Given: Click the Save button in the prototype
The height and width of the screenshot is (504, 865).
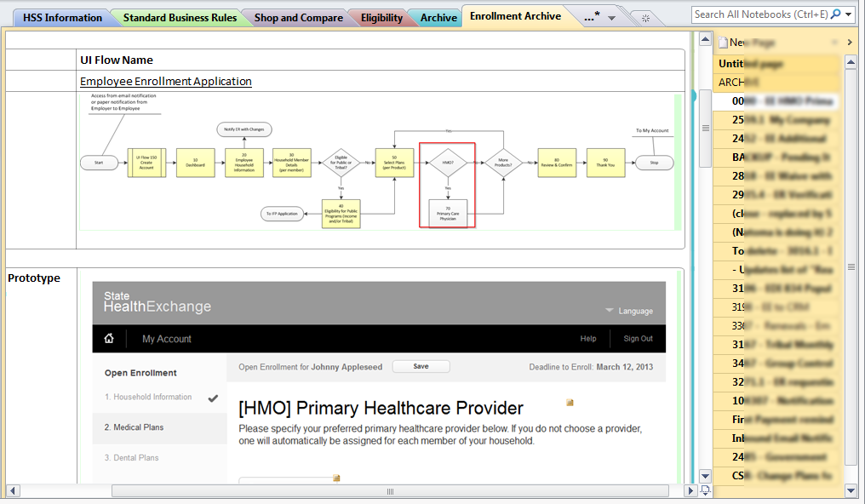Looking at the screenshot, I should click(421, 366).
